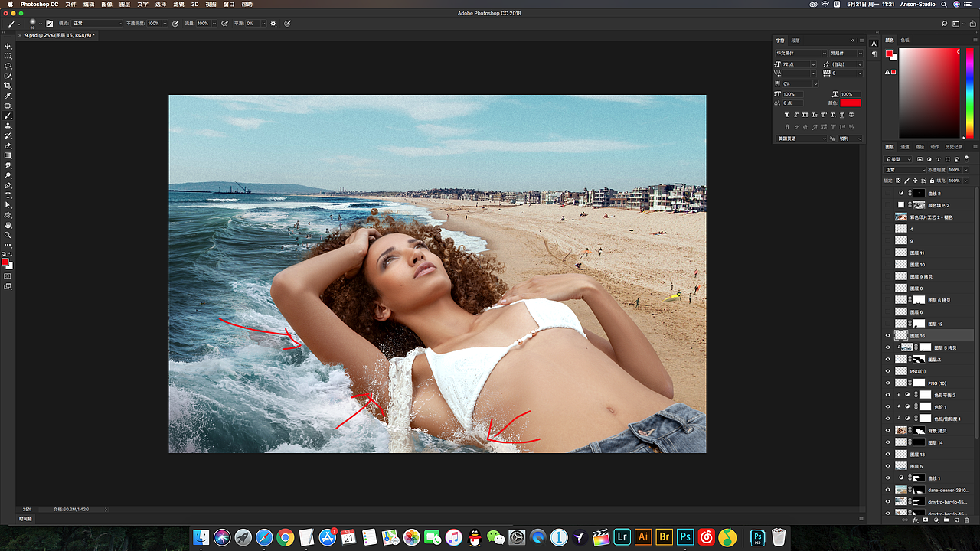Click the zoom level 25% field

click(28, 509)
